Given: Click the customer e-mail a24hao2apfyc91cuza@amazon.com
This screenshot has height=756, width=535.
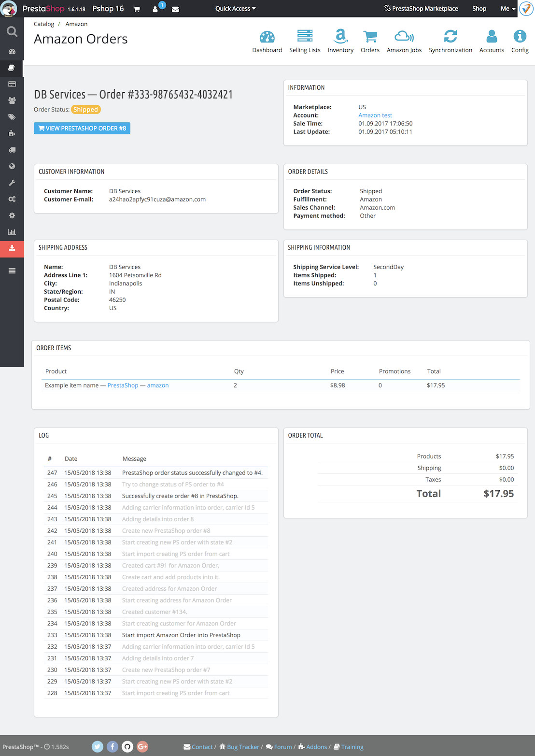Looking at the screenshot, I should coord(157,200).
